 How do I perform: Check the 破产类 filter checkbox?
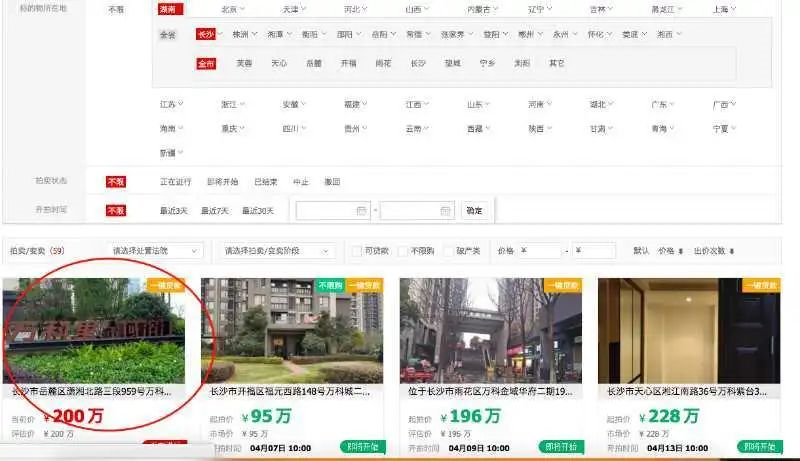[449, 251]
